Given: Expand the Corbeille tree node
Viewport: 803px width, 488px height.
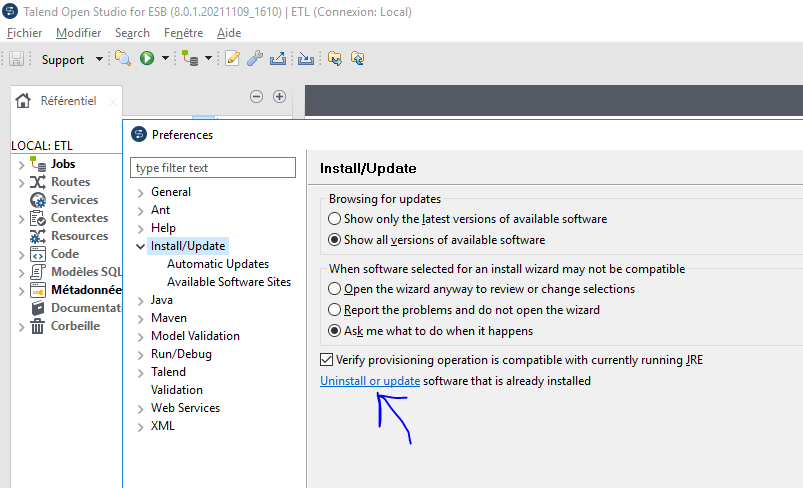Looking at the screenshot, I should click(21, 327).
